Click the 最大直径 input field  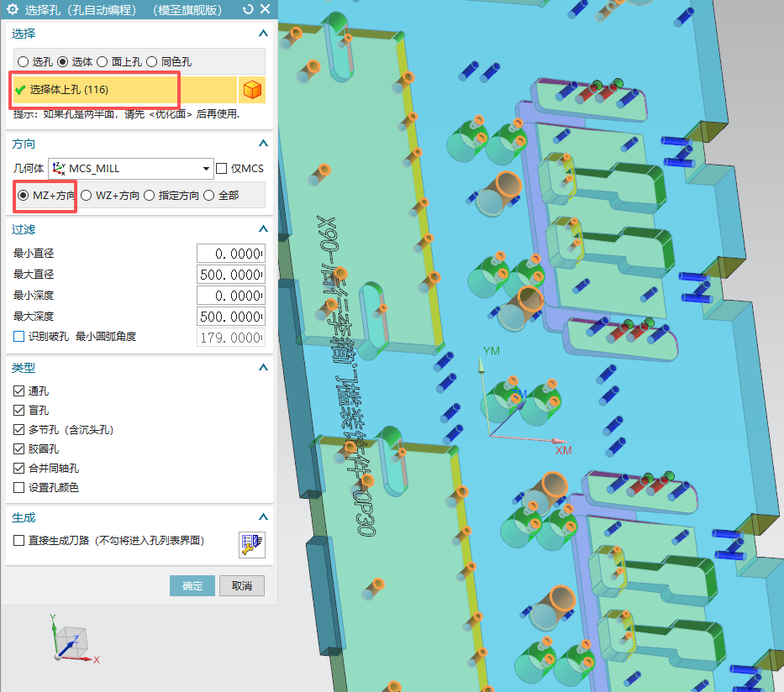pyautogui.click(x=230, y=275)
